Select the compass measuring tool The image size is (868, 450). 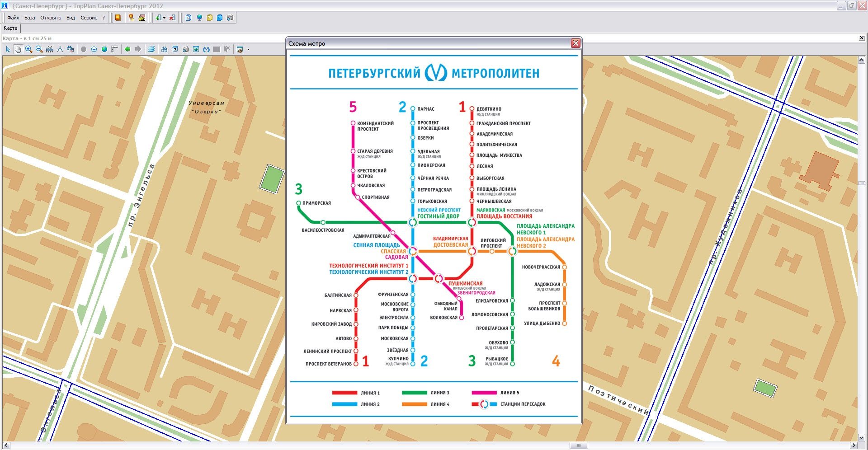tap(60, 49)
